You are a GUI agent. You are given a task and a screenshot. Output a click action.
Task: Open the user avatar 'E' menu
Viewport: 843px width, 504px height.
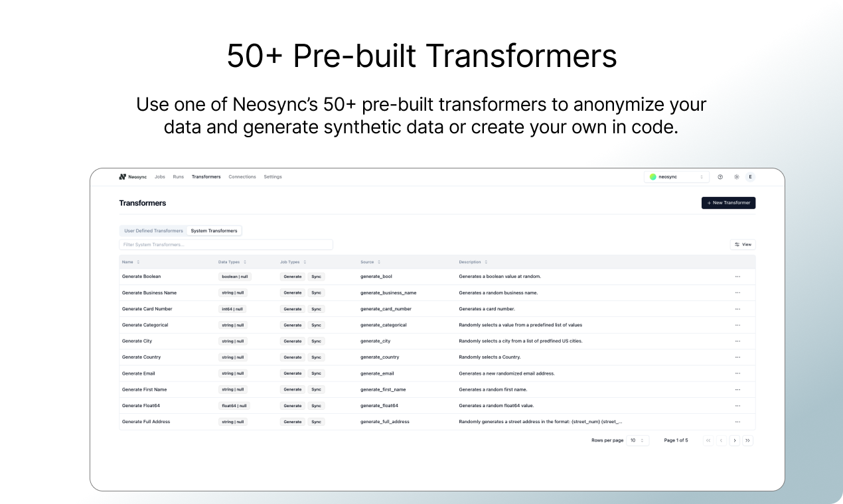point(750,177)
